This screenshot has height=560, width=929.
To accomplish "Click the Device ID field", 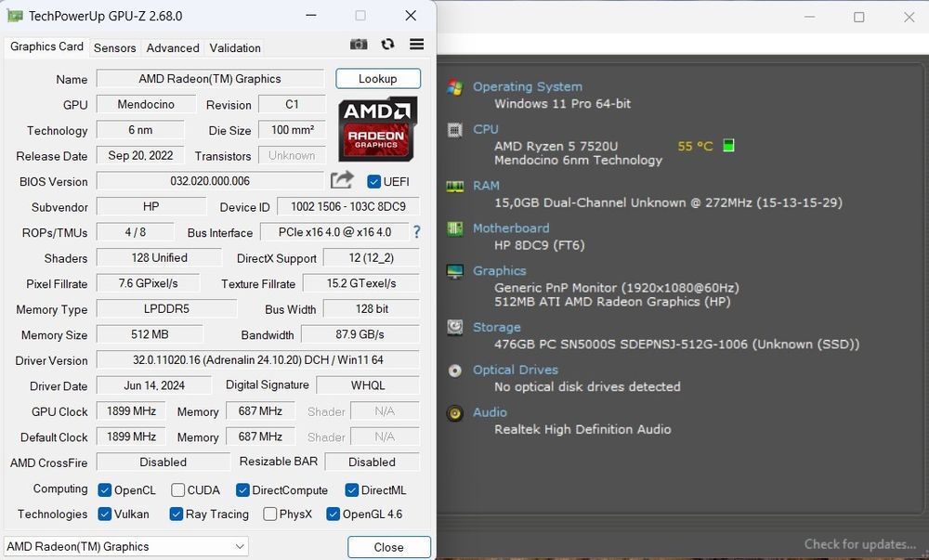I will pos(348,206).
